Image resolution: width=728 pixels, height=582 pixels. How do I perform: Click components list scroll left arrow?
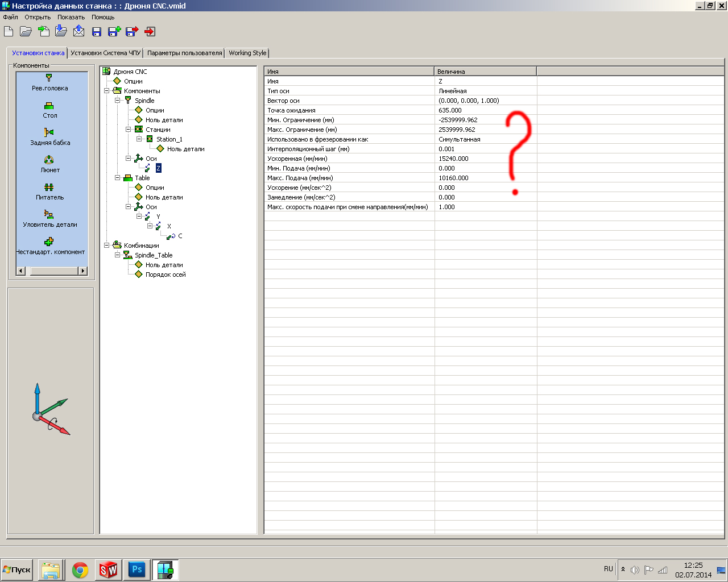click(21, 271)
